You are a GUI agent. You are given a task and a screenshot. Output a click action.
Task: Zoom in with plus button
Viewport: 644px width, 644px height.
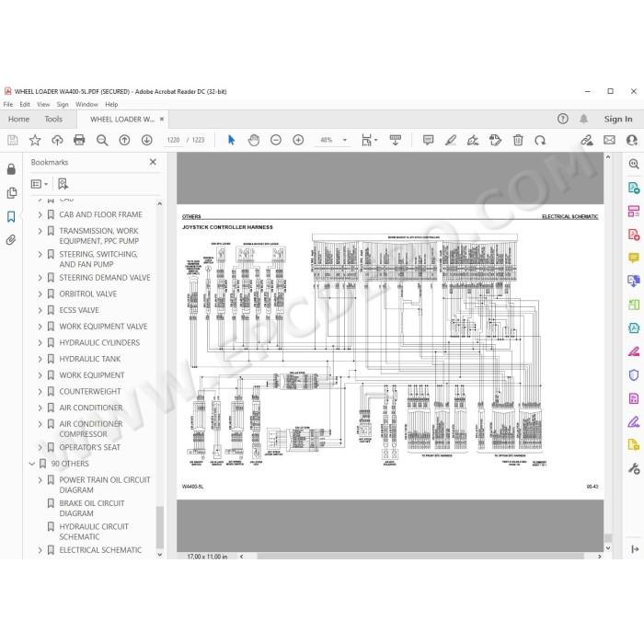point(298,141)
